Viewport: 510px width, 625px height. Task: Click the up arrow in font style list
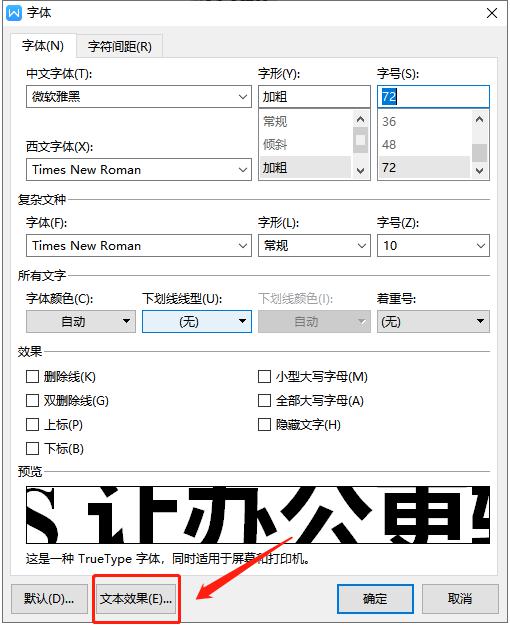(x=360, y=120)
